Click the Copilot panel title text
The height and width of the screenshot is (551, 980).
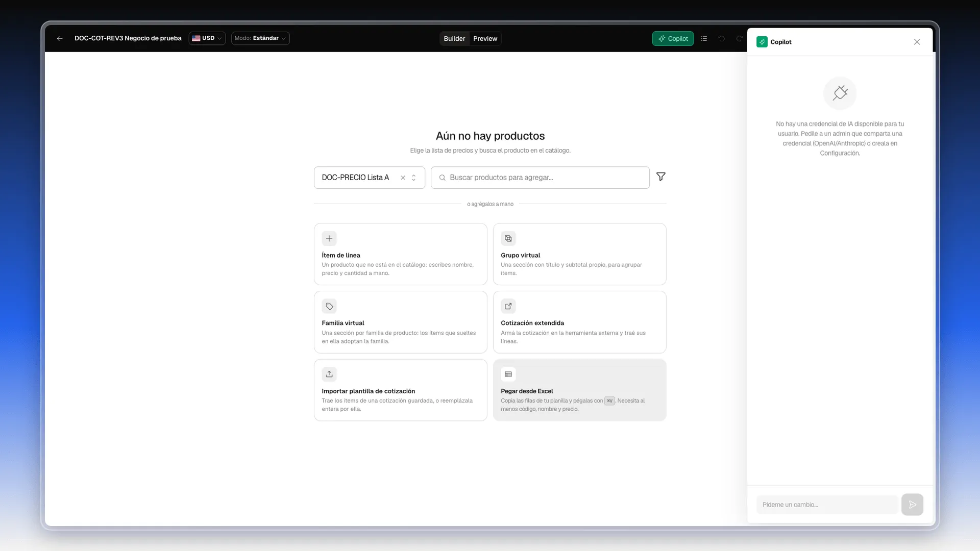tap(781, 42)
